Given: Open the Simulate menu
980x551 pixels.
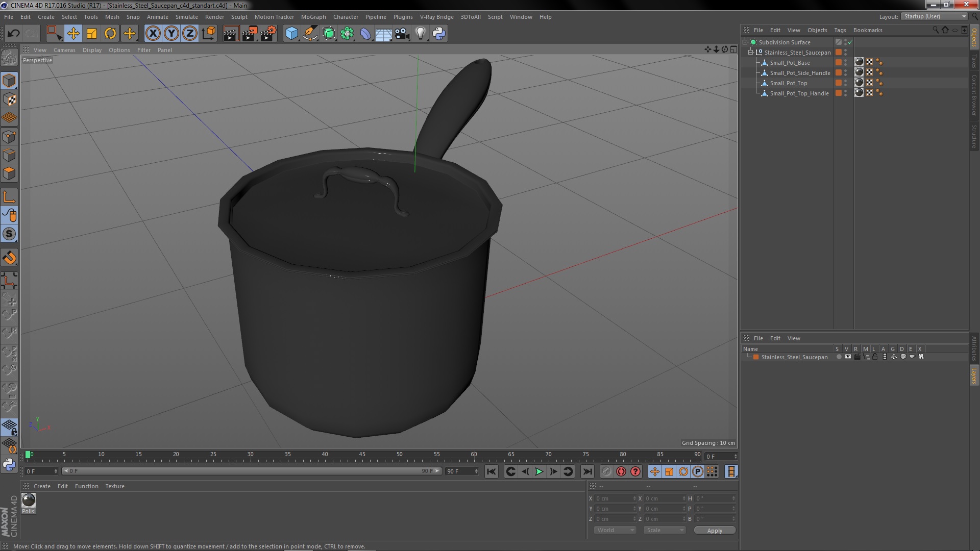Looking at the screenshot, I should pyautogui.click(x=186, y=17).
